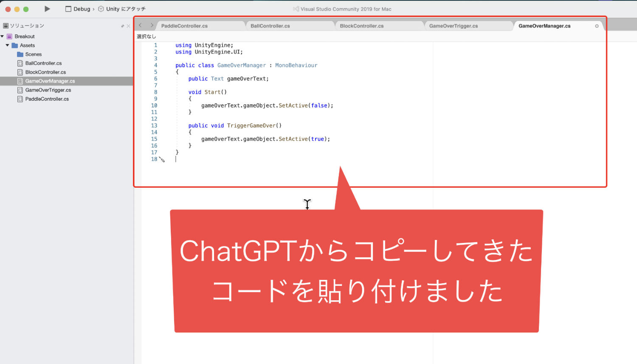The image size is (637, 364).
Task: Click the Start method name in code
Action: (x=212, y=92)
